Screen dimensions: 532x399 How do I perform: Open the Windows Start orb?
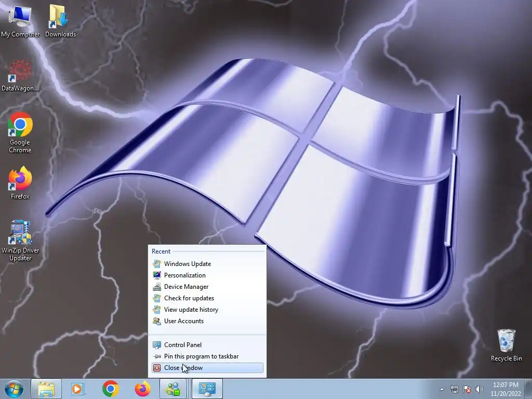(x=14, y=389)
